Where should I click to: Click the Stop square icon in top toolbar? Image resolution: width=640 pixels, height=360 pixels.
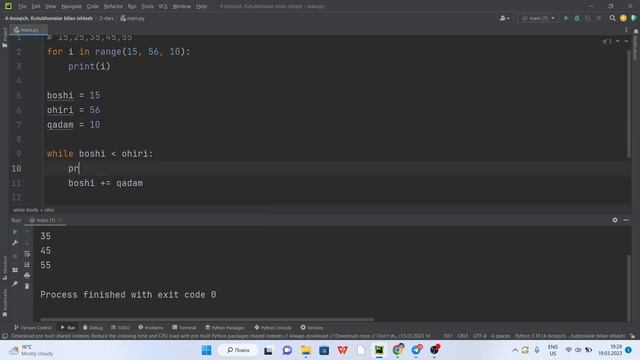pos(599,18)
